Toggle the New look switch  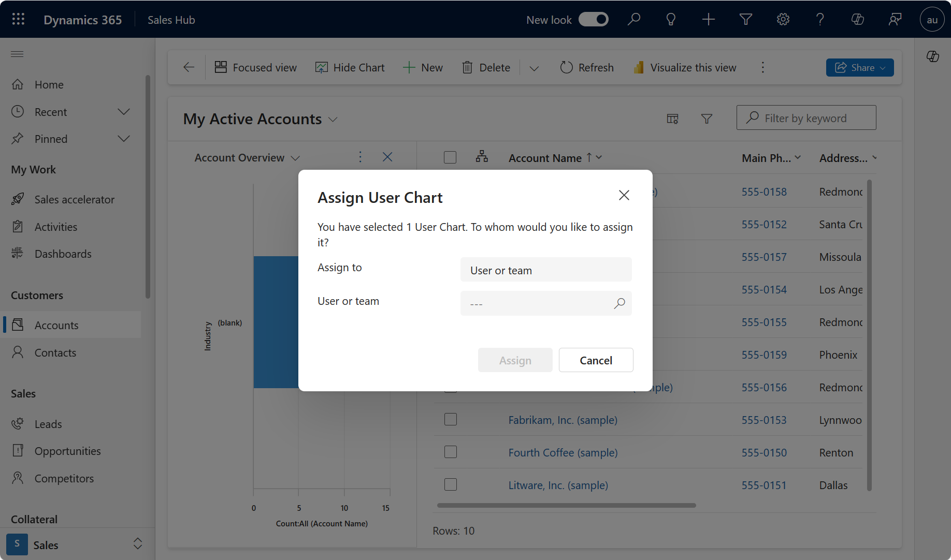click(x=594, y=19)
